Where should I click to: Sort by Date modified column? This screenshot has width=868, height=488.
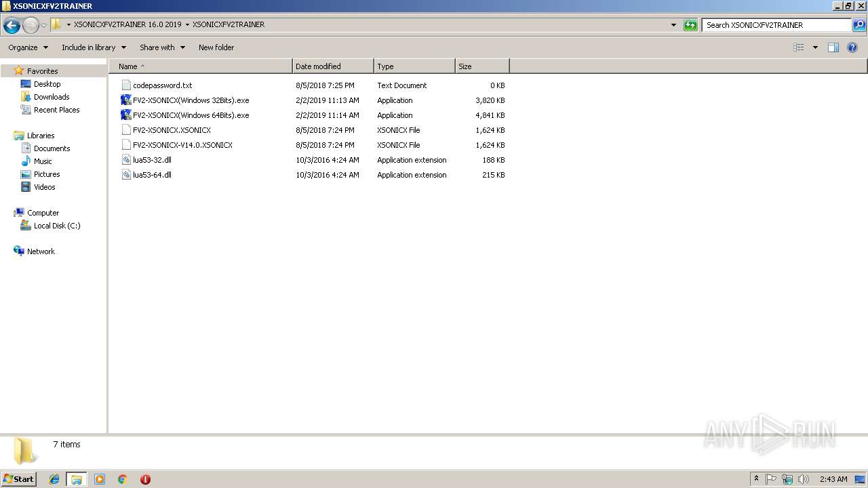point(333,66)
